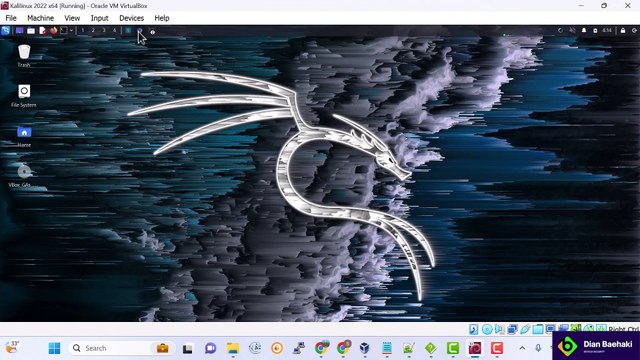Open notifications bell in Kali panel
The image size is (640, 360).
pos(584,31)
